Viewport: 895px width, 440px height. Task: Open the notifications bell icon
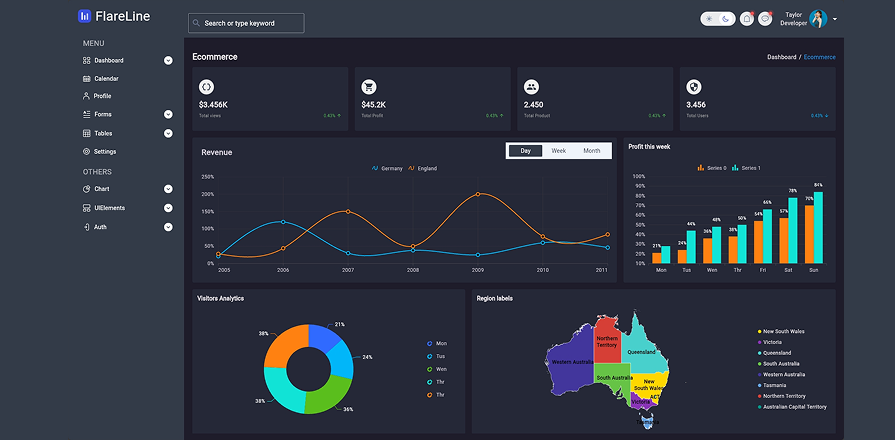pos(747,19)
